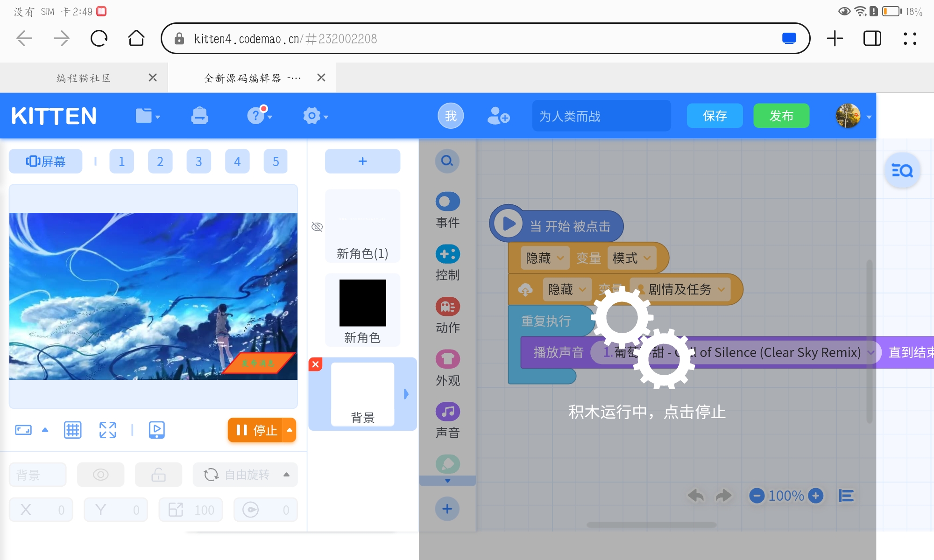Screen dimensions: 934x560
Task: Open the help question mark menu
Action: [259, 115]
